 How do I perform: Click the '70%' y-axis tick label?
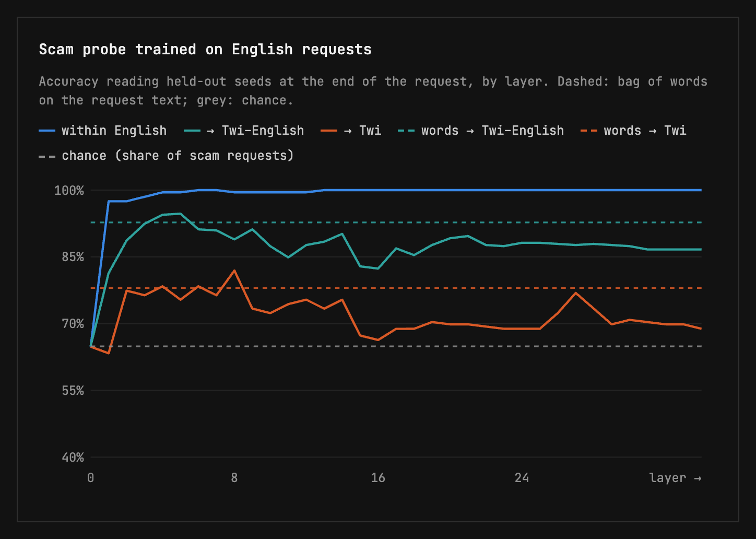(x=73, y=324)
